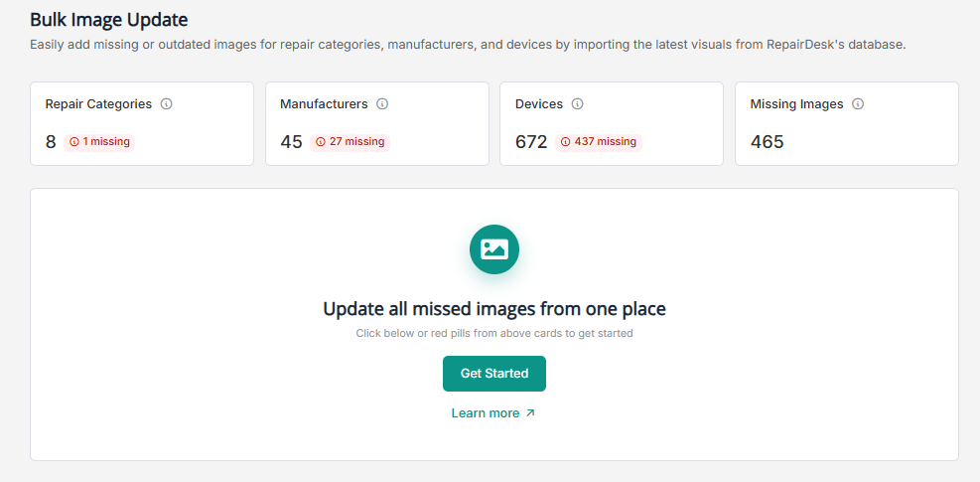The width and height of the screenshot is (980, 482).
Task: Click info icon beside Repair Categories
Action: pos(167,104)
